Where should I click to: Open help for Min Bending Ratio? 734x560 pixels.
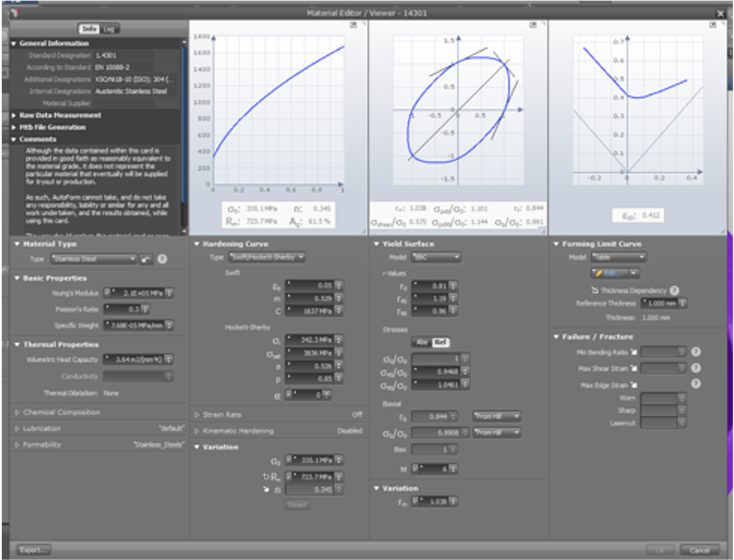(x=696, y=352)
